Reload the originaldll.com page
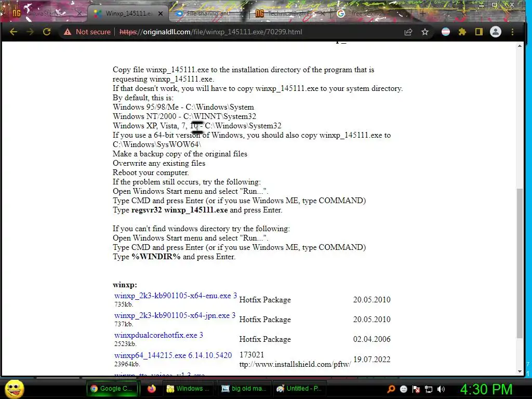The width and height of the screenshot is (532, 399). click(47, 32)
